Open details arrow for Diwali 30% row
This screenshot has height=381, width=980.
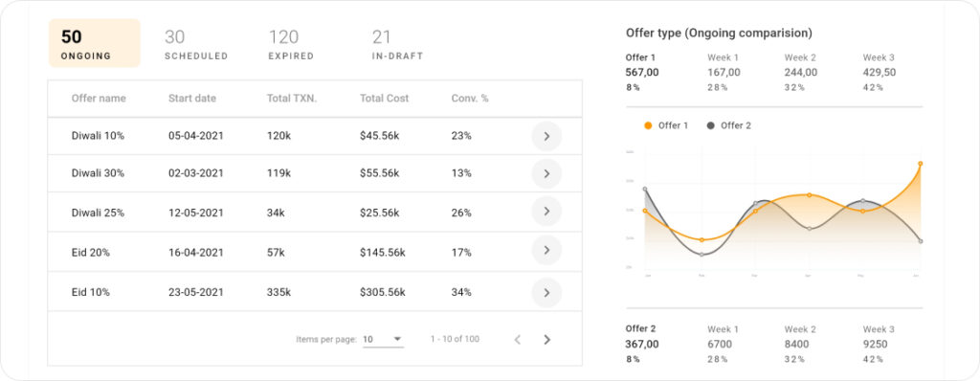click(546, 174)
